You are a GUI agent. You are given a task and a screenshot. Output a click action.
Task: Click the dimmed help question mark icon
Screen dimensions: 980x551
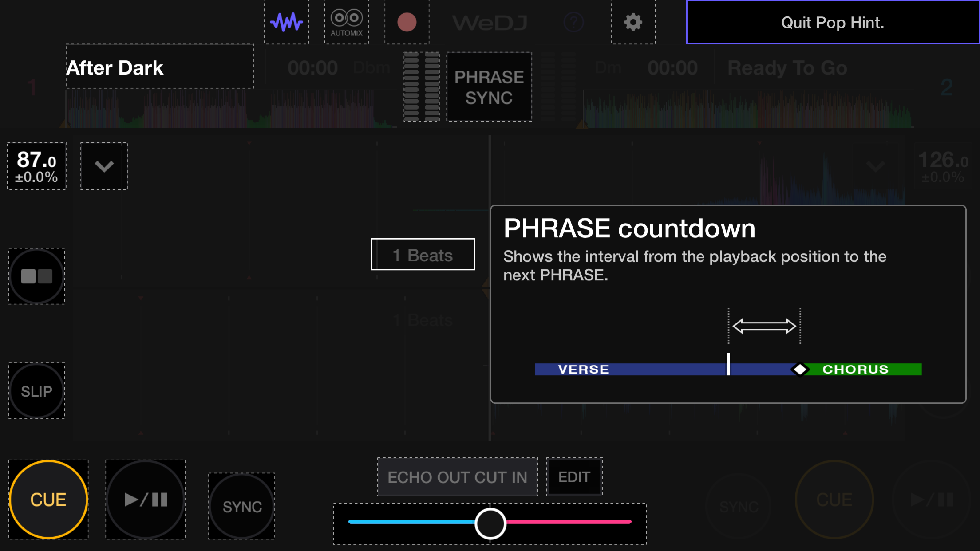pos(573,22)
